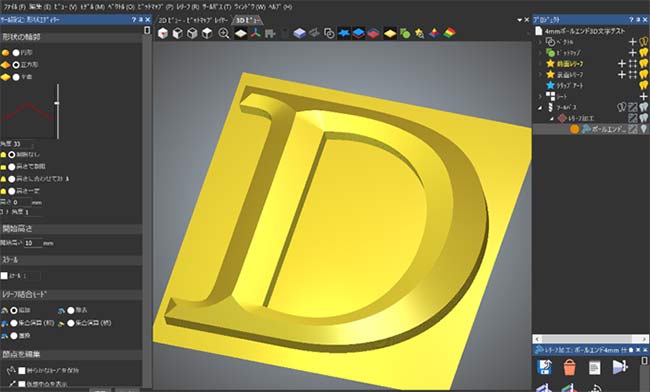Toggle the XYZ origin axis display icon
This screenshot has width=650, height=392.
point(255,33)
